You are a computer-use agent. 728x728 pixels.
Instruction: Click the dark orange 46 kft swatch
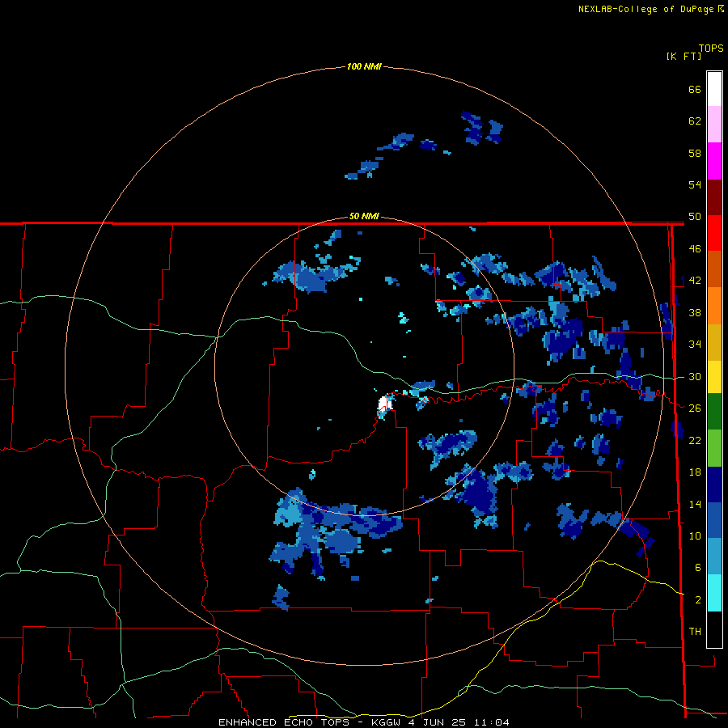(x=714, y=269)
